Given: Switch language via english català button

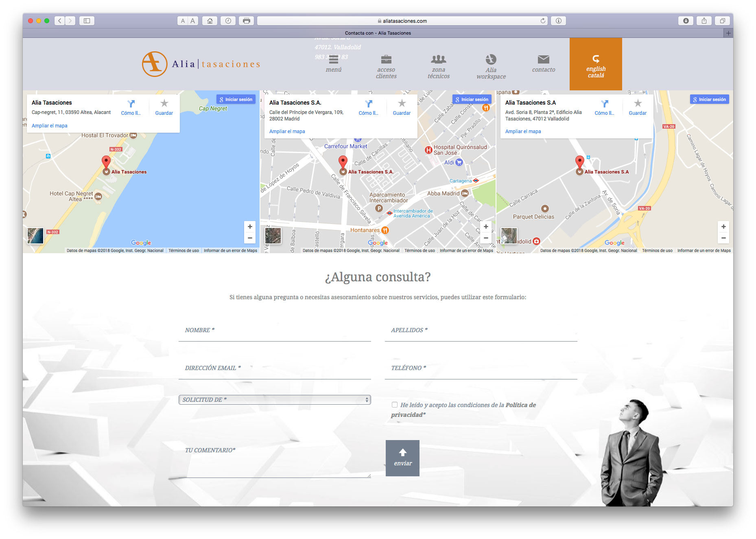Looking at the screenshot, I should pyautogui.click(x=596, y=64).
